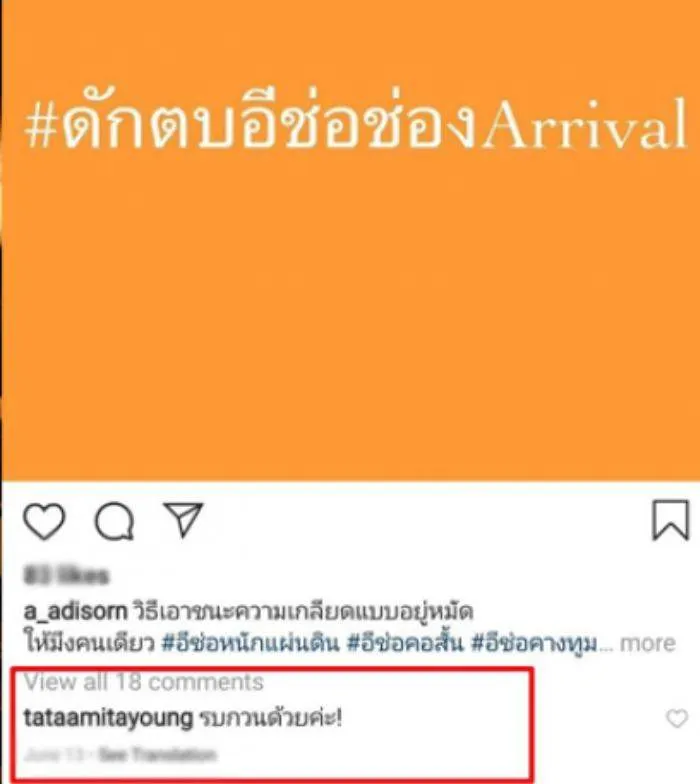Viewport: 700px width, 784px height.
Task: Click the blurred comment date stamp
Action: pos(54,754)
